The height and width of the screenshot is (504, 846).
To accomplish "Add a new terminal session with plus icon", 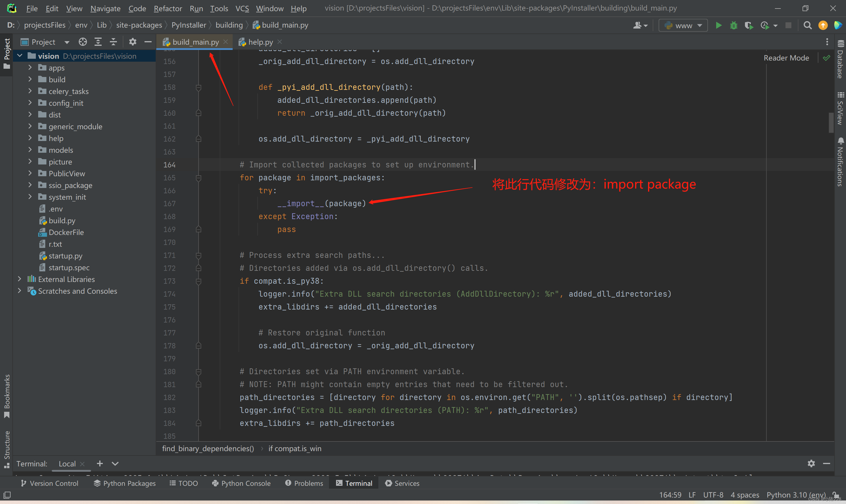I will [x=100, y=463].
